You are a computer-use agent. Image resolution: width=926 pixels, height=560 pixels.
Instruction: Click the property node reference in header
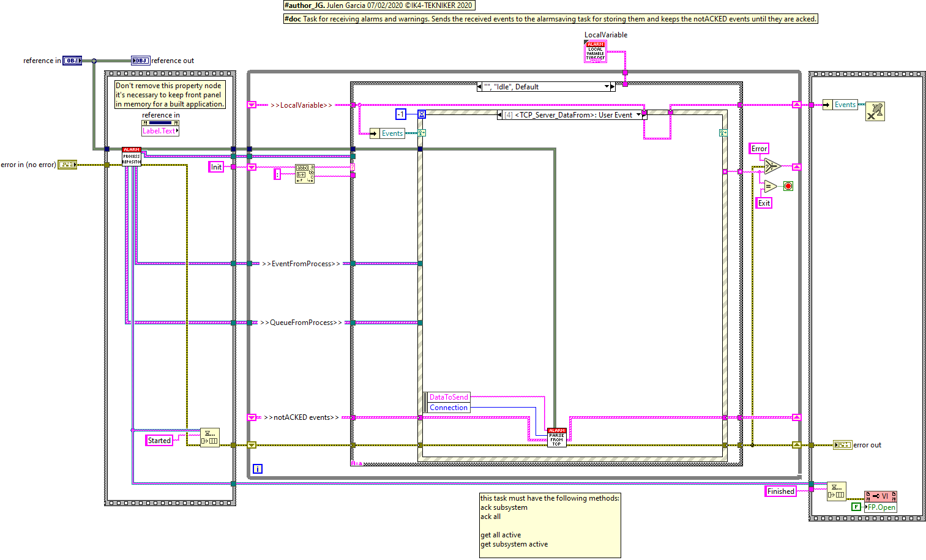160,123
